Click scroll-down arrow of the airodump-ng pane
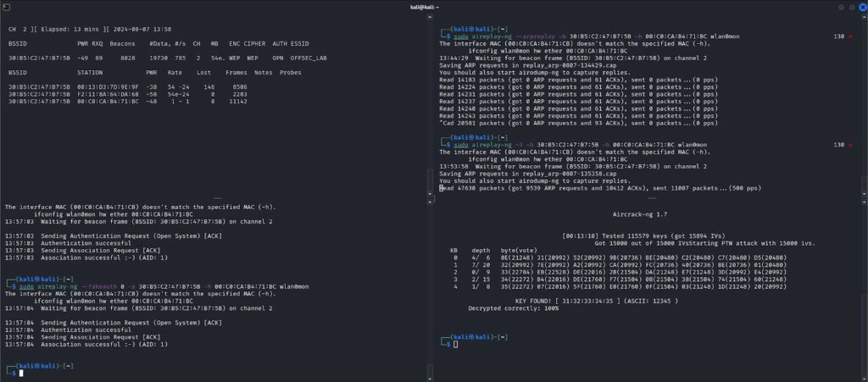The height and width of the screenshot is (382, 868). [x=430, y=192]
